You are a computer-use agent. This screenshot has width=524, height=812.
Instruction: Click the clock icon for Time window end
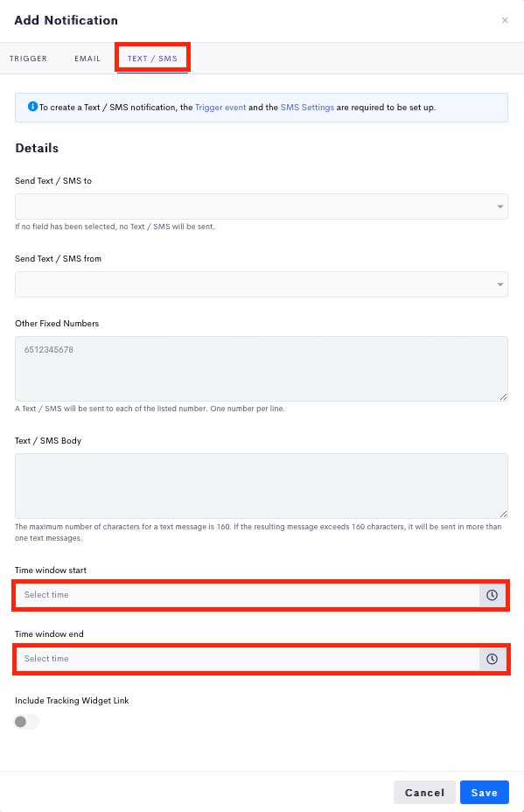coord(492,659)
